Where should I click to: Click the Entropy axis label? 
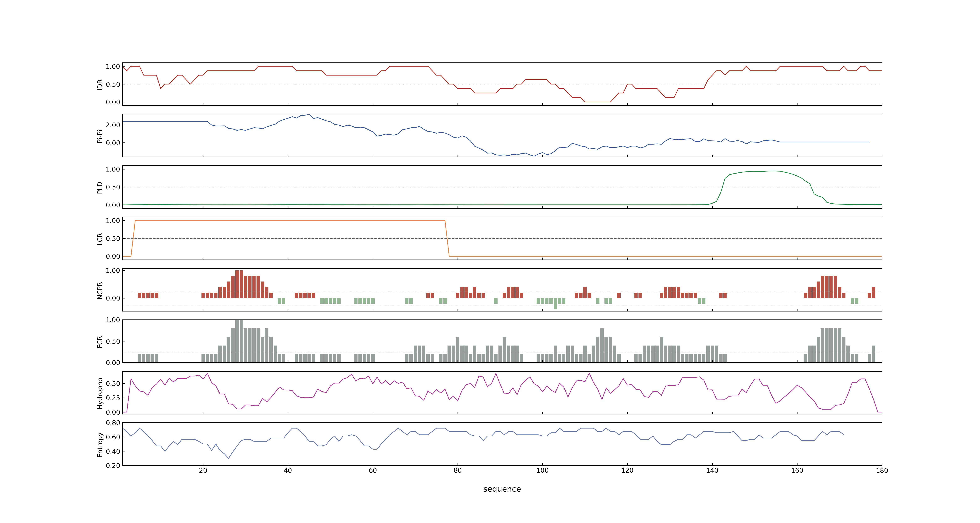pos(100,444)
